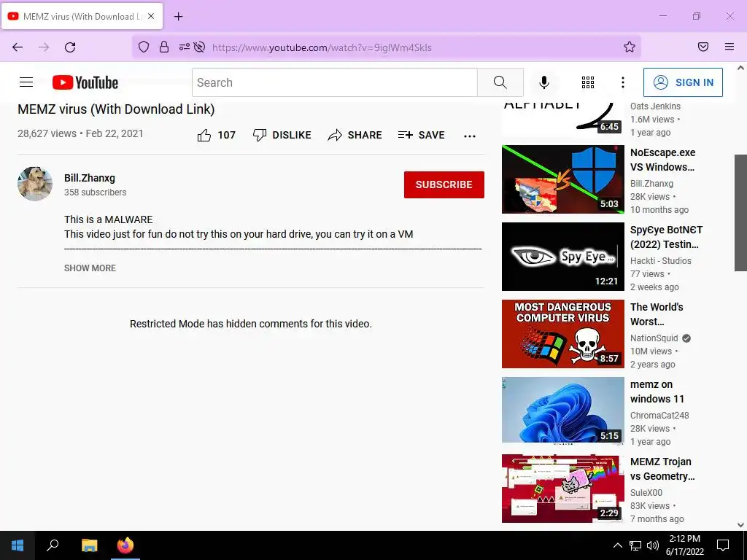Click the MEMZ virus video title text
Image resolution: width=747 pixels, height=560 pixels.
(116, 109)
